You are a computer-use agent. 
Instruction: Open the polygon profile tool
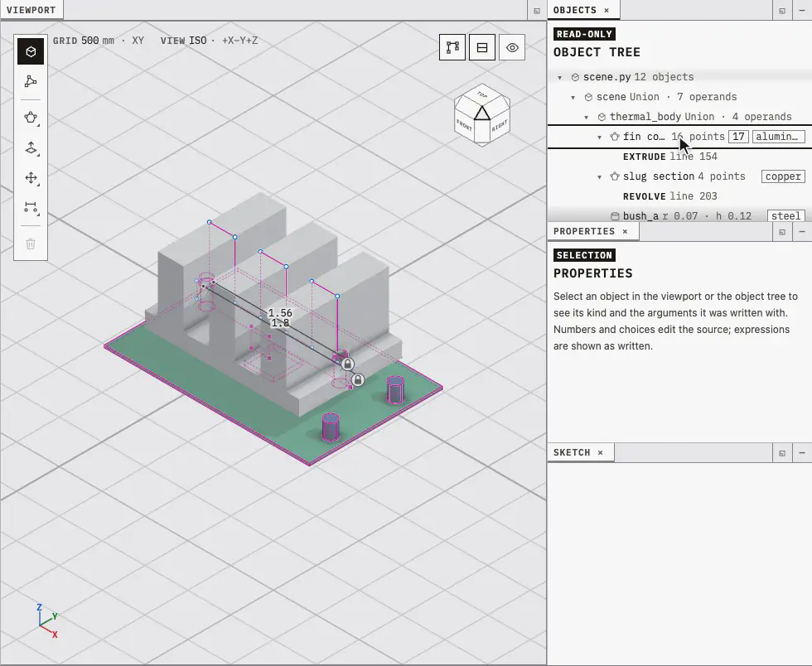click(x=31, y=118)
